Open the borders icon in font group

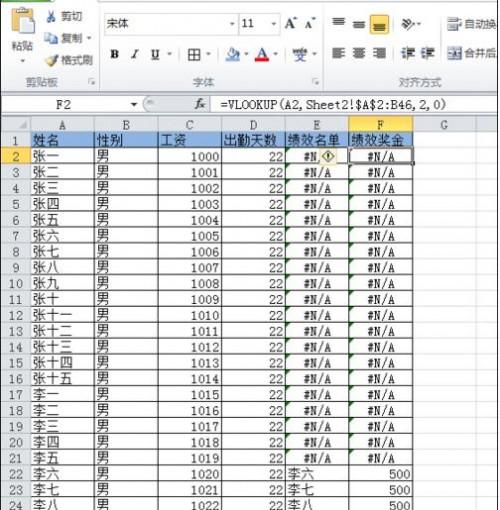(194, 54)
